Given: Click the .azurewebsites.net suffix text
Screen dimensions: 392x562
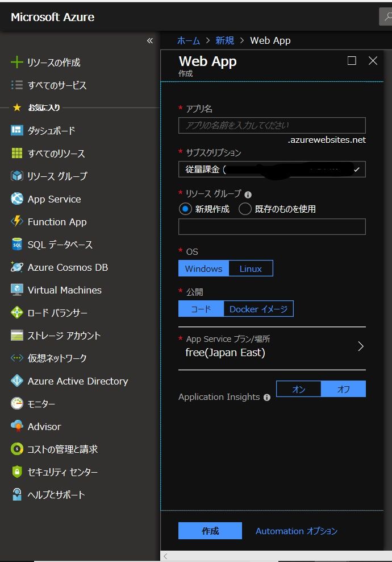Looking at the screenshot, I should (327, 140).
